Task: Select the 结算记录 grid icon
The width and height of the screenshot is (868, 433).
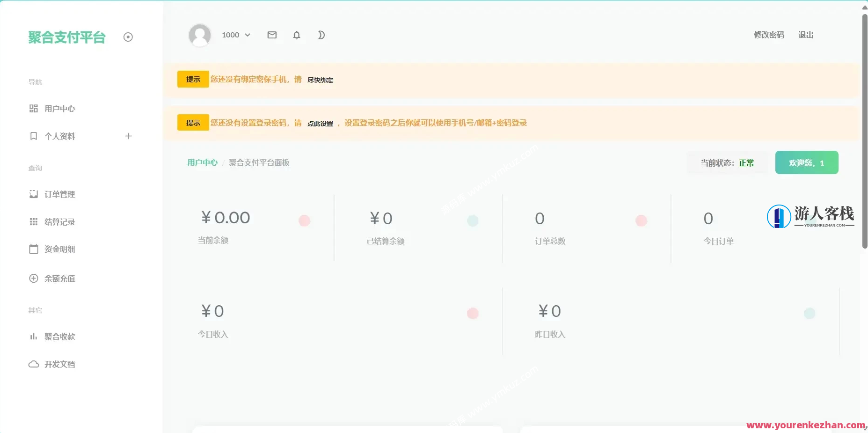Action: click(x=33, y=221)
